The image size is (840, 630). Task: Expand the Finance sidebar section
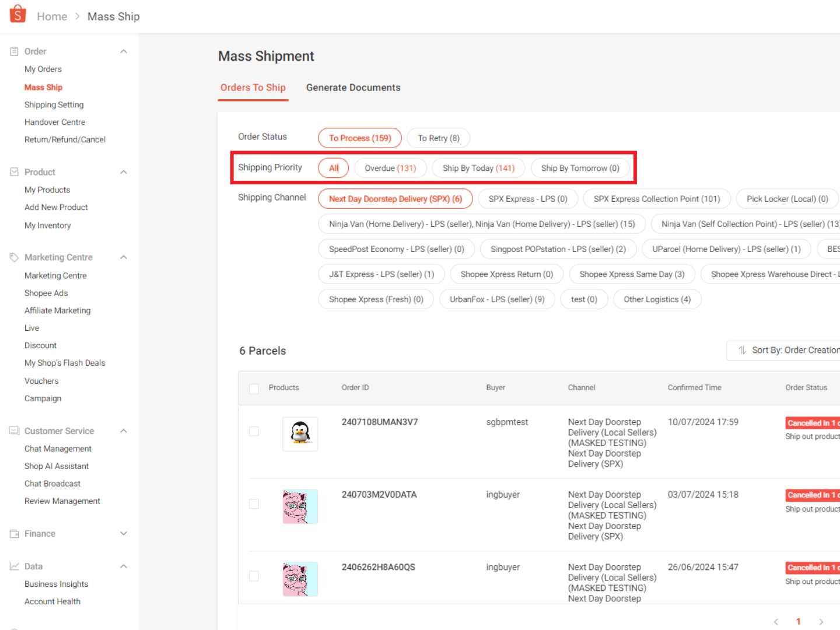coord(124,534)
